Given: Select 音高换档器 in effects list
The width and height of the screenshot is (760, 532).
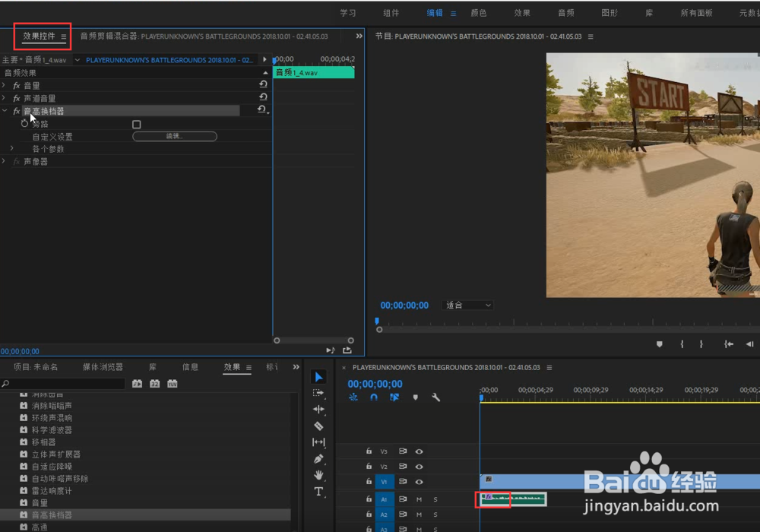Looking at the screenshot, I should point(52,515).
